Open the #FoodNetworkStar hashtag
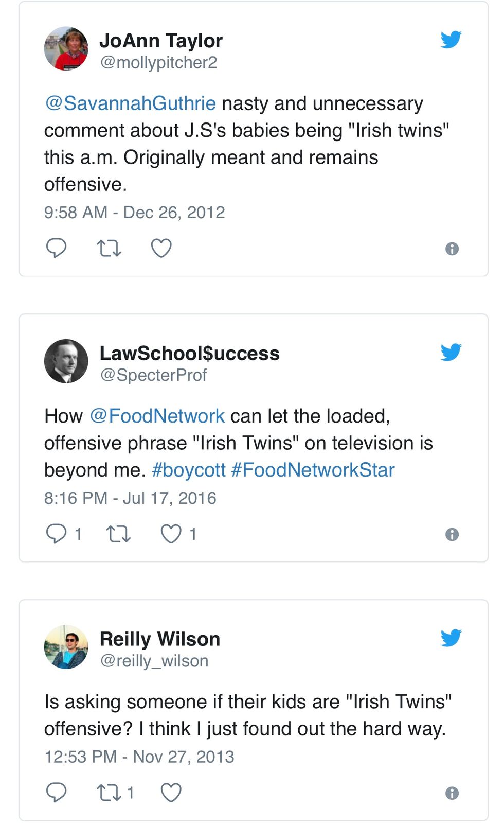The image size is (504, 825). pyautogui.click(x=313, y=470)
